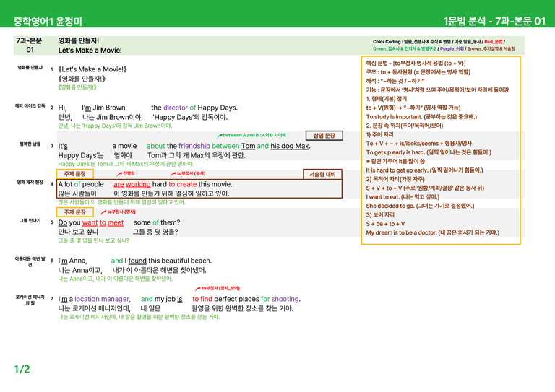The image size is (555, 392).
Task: Click the grammar line '해석 : "~하는 것 / ~하기"'
Action: (x=395, y=81)
